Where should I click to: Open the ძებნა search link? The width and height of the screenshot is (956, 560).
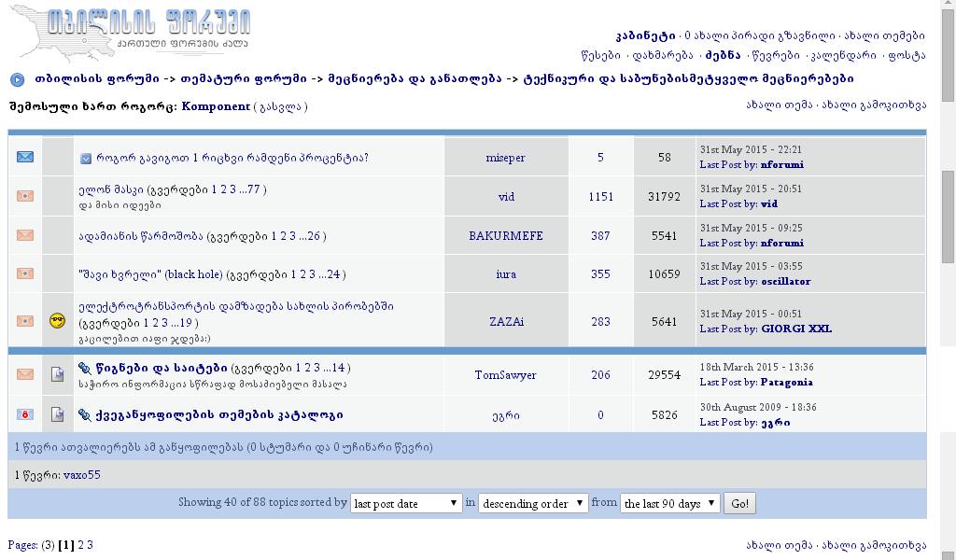(x=724, y=55)
